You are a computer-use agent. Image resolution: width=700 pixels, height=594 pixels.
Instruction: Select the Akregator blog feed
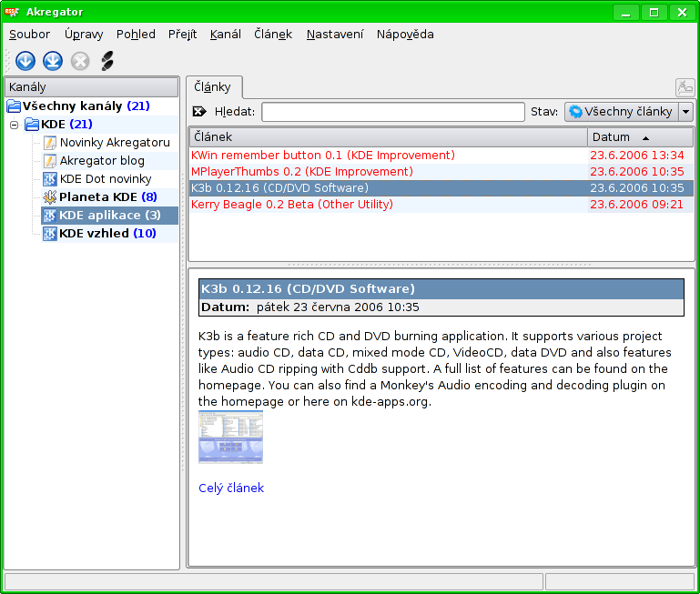(x=102, y=161)
